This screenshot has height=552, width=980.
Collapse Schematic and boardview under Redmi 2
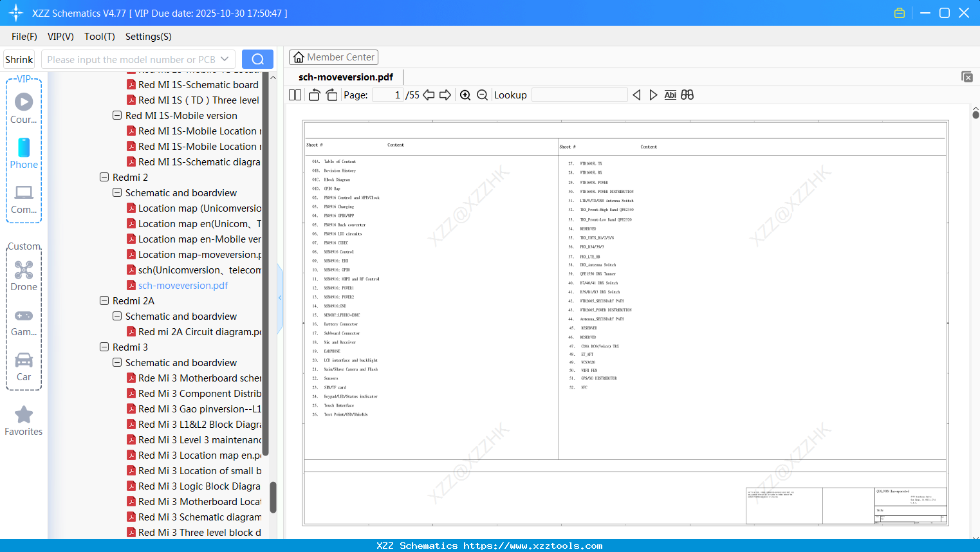tap(117, 193)
